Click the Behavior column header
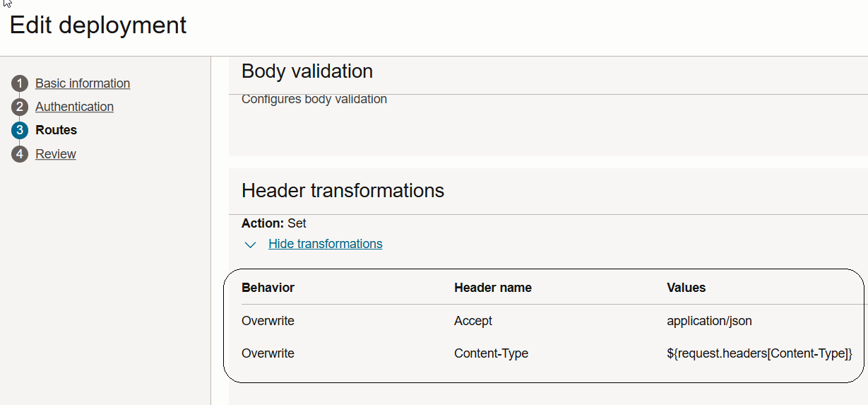 pos(268,288)
